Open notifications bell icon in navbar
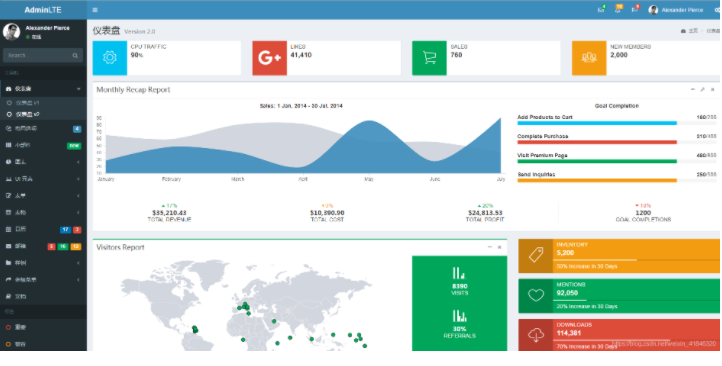 [x=617, y=10]
